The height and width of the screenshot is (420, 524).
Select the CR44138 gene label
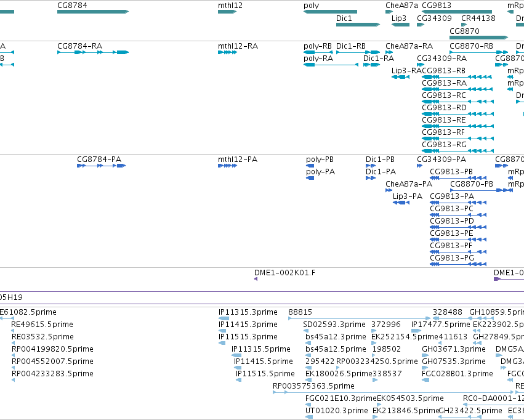(x=478, y=18)
